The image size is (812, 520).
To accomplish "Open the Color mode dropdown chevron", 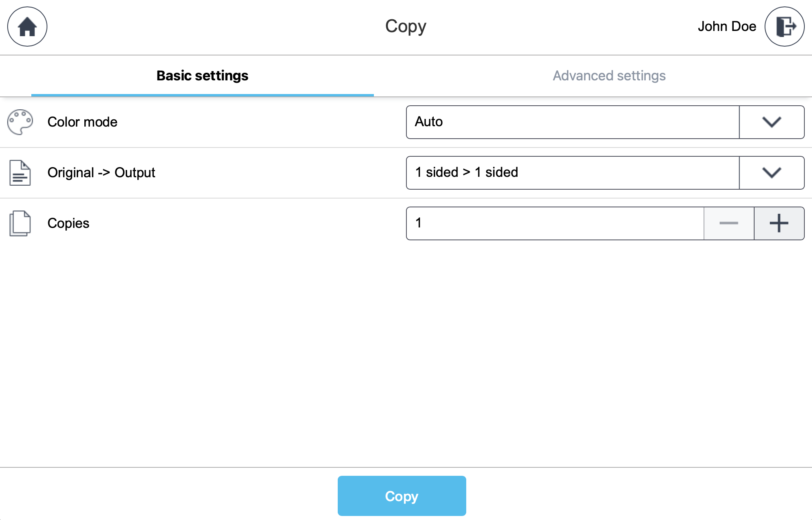I will (771, 122).
